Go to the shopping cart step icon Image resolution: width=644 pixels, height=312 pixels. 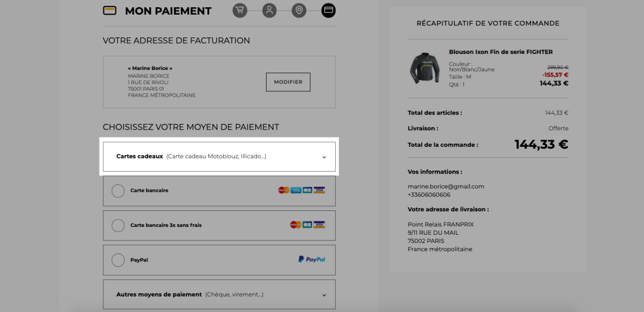click(x=240, y=10)
